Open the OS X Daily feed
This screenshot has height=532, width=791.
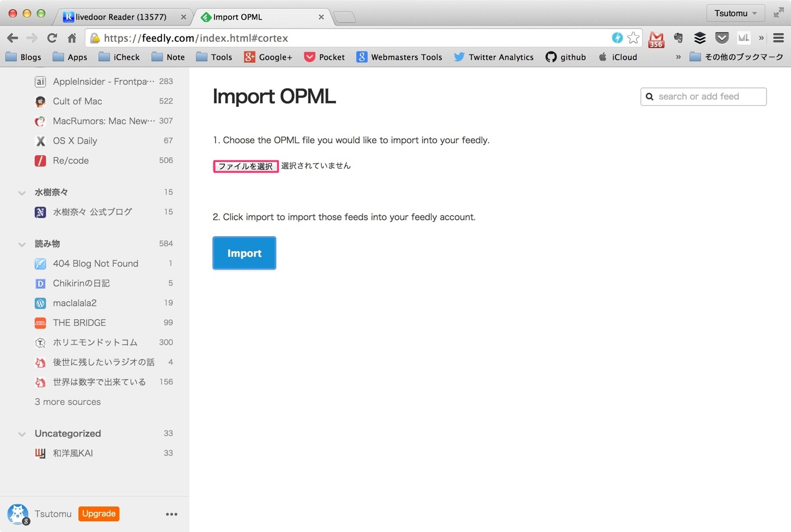(x=104, y=141)
